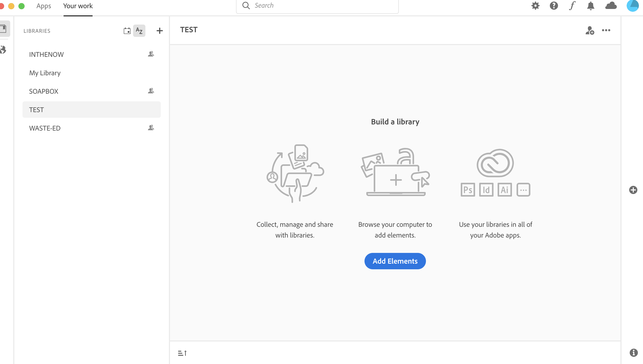Invite people to the TEST library
The image size is (643, 364).
click(x=590, y=30)
